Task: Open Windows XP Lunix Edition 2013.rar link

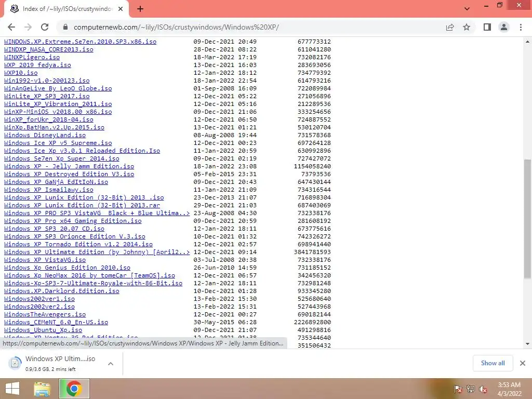Action: tap(82, 205)
